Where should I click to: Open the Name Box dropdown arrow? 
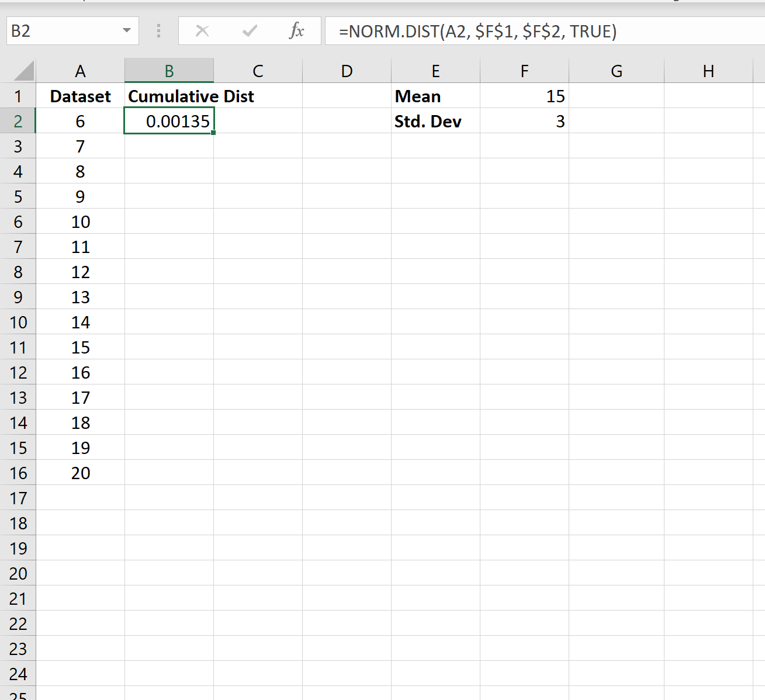coord(127,31)
